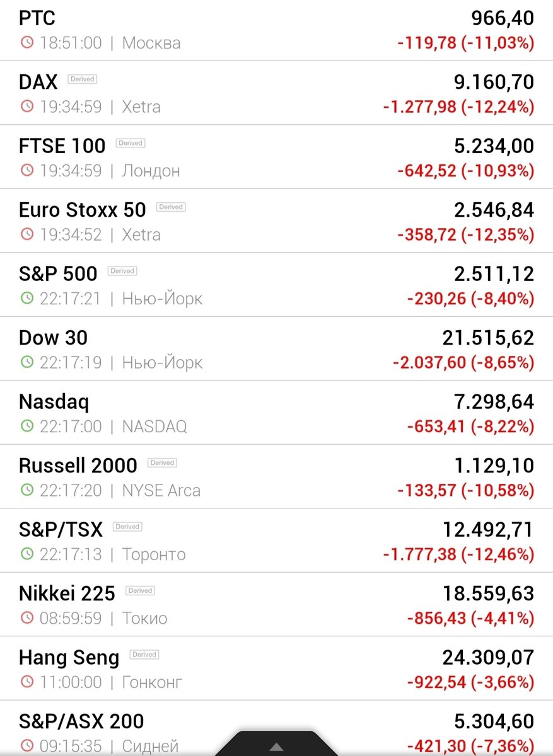Viewport: 553px width, 756px height.
Task: Click the Derived badge next to DAX
Action: click(x=82, y=79)
